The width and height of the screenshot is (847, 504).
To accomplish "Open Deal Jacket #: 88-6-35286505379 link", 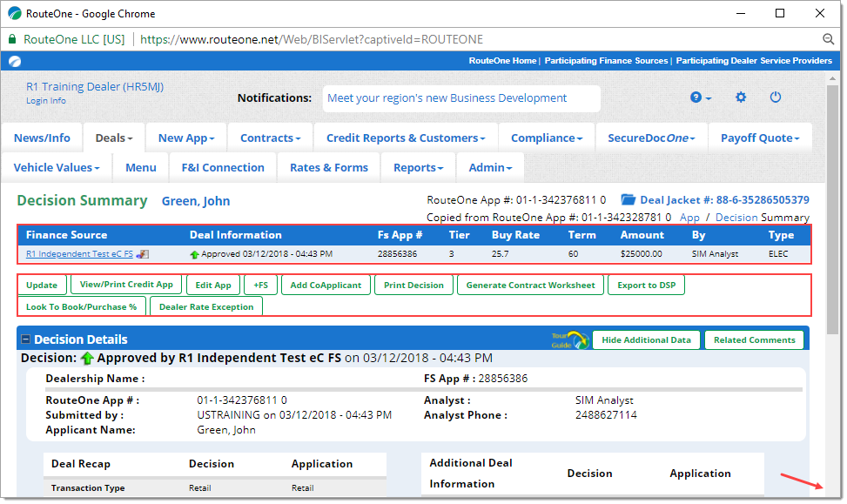I will click(724, 200).
